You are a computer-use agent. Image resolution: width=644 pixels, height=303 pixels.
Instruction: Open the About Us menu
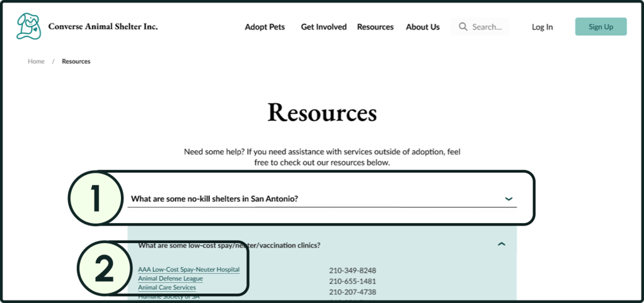pos(423,27)
